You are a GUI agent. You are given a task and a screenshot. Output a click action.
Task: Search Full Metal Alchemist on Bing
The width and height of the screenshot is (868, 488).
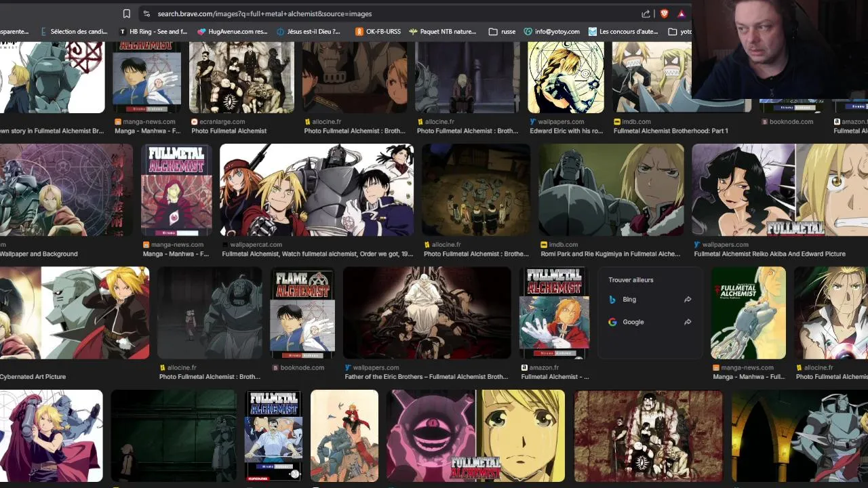[650, 300]
